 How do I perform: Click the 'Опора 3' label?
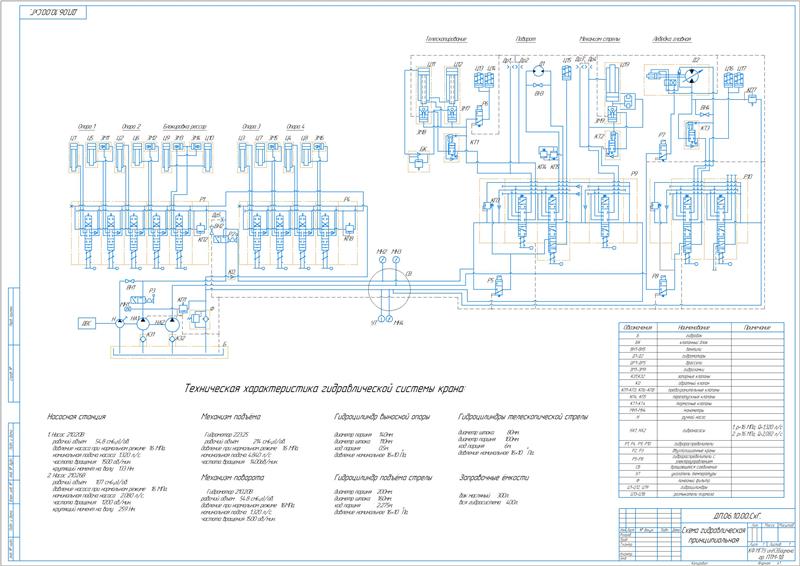(252, 127)
